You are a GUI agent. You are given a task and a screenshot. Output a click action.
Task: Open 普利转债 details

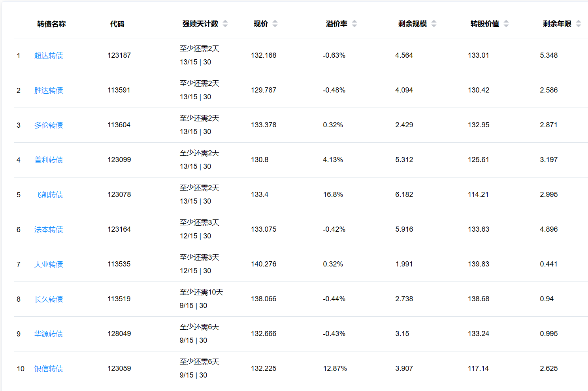click(x=49, y=160)
